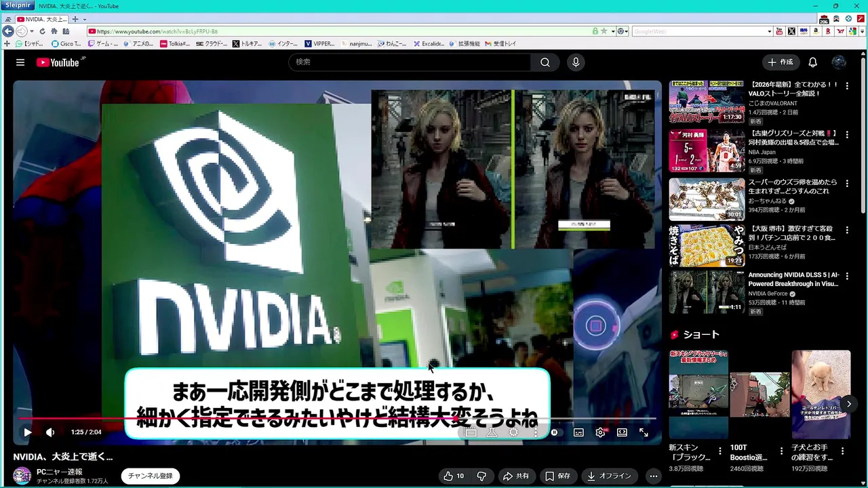
Task: Go back with browser back button
Action: point(8,31)
